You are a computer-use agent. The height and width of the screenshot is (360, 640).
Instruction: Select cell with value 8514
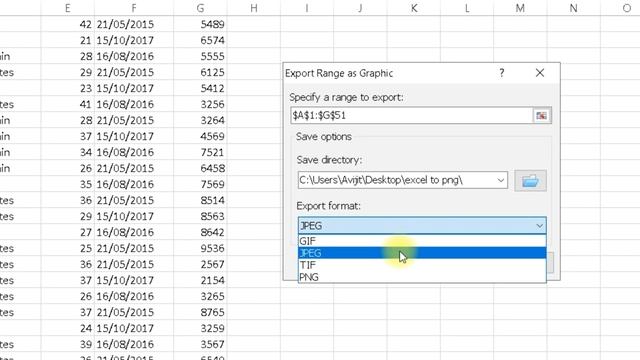(200, 200)
